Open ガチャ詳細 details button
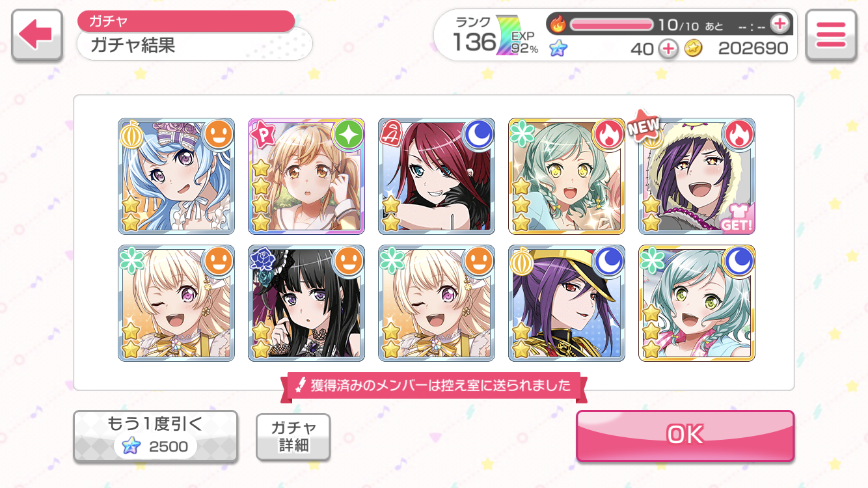Image resolution: width=868 pixels, height=488 pixels. click(x=293, y=437)
